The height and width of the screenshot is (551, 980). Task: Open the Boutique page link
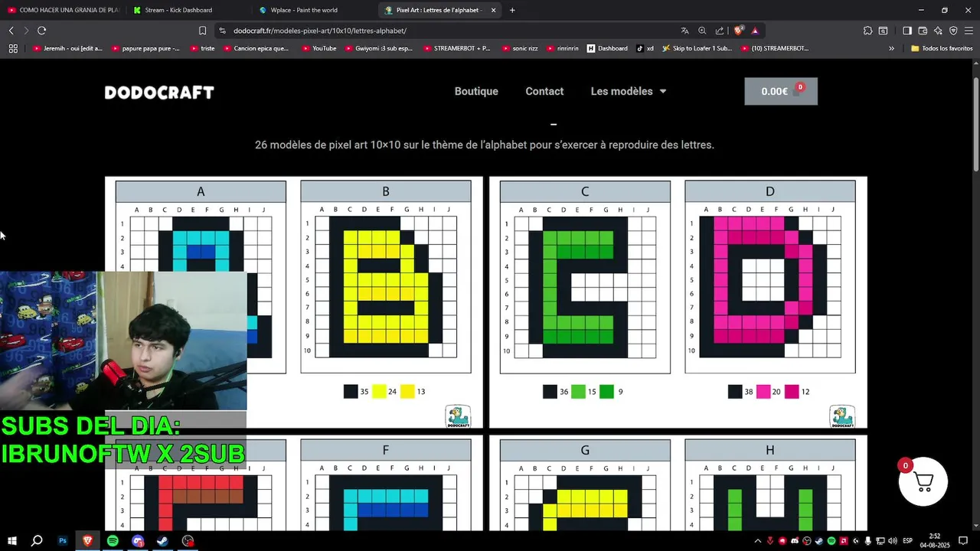tap(476, 91)
